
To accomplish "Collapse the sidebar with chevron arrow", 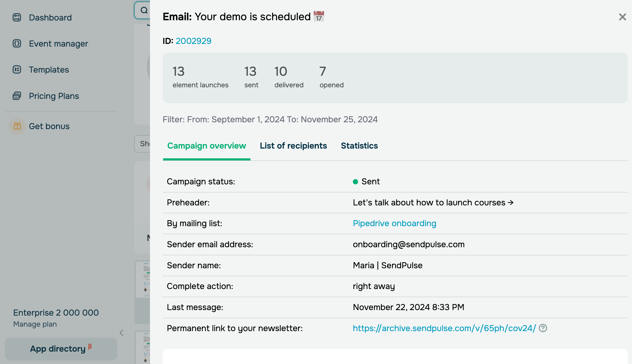I will 122,333.
